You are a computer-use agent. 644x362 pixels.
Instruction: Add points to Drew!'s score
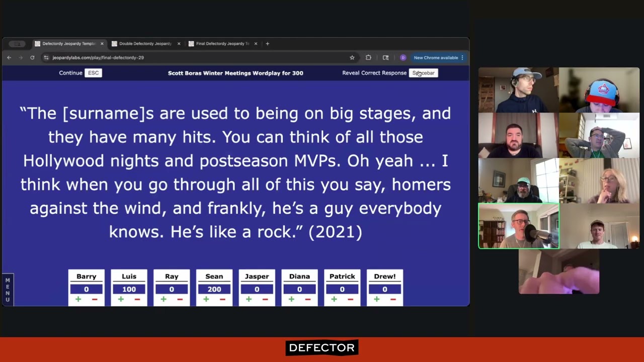pos(377,299)
